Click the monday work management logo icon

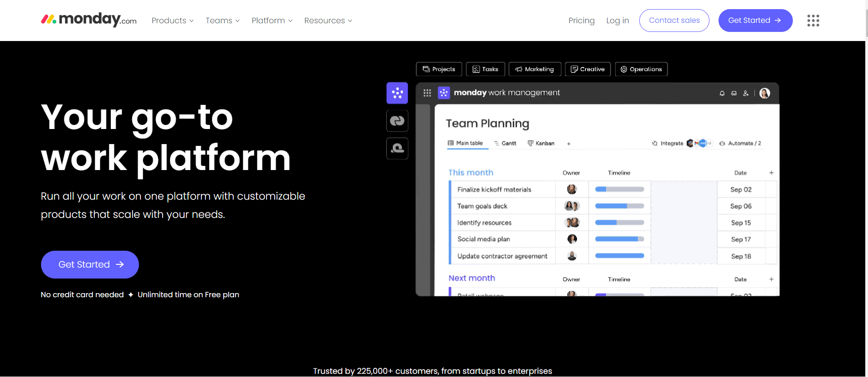coord(444,93)
